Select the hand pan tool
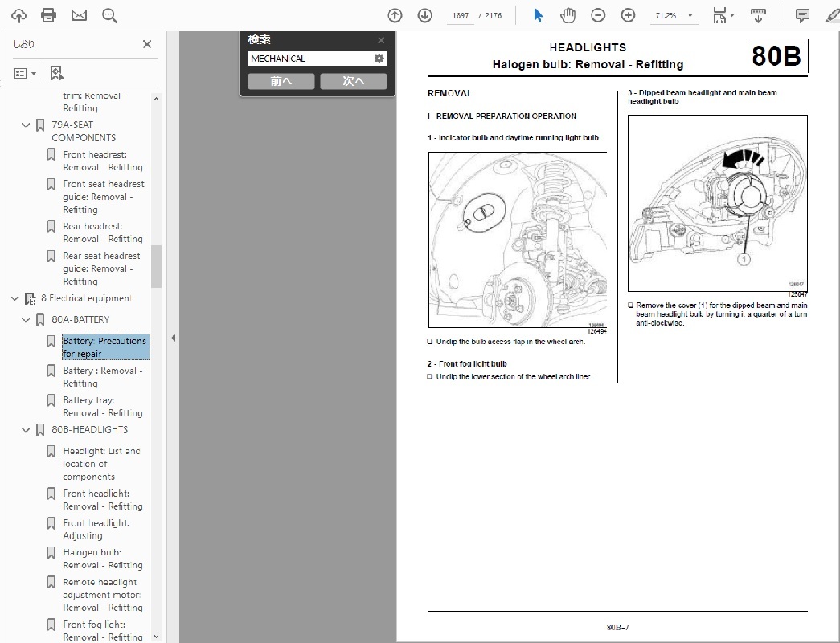The image size is (840, 643). coord(568,15)
